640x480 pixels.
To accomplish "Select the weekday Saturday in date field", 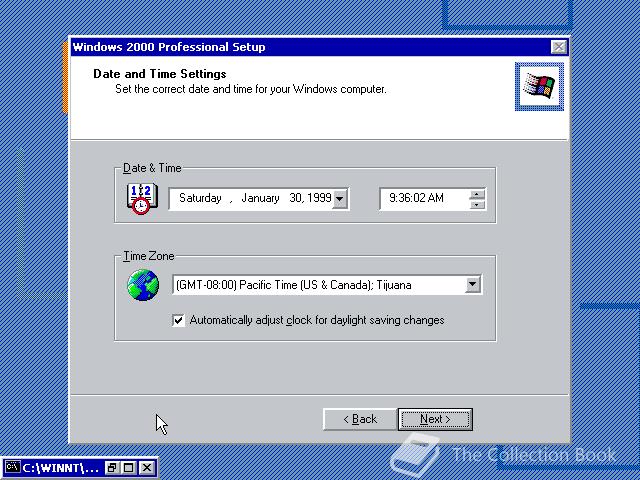I will pos(200,198).
